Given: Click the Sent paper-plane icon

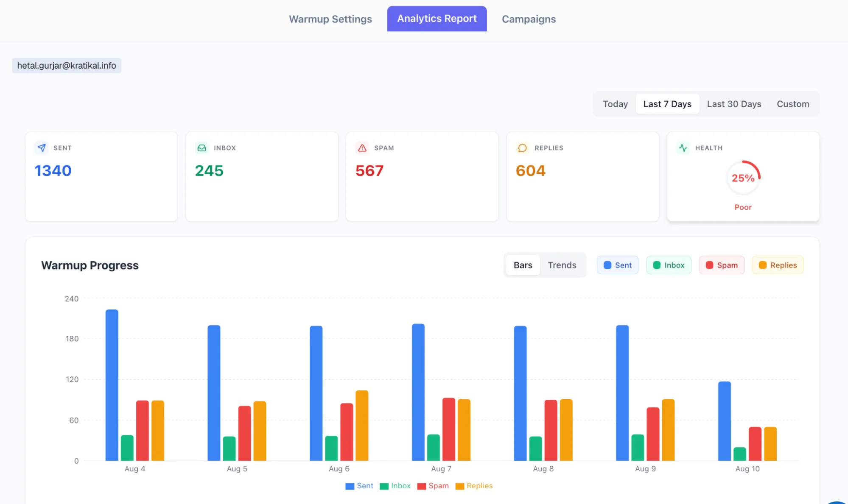Looking at the screenshot, I should [x=41, y=148].
